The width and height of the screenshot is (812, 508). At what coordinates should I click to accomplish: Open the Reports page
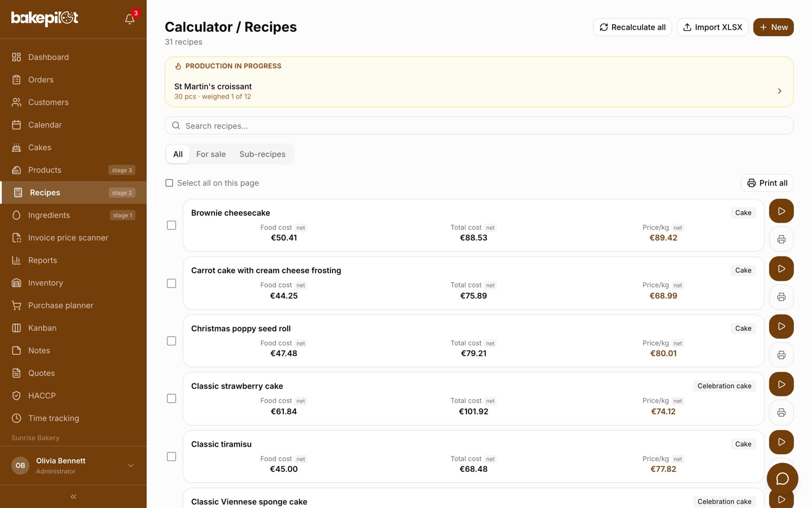73,260
